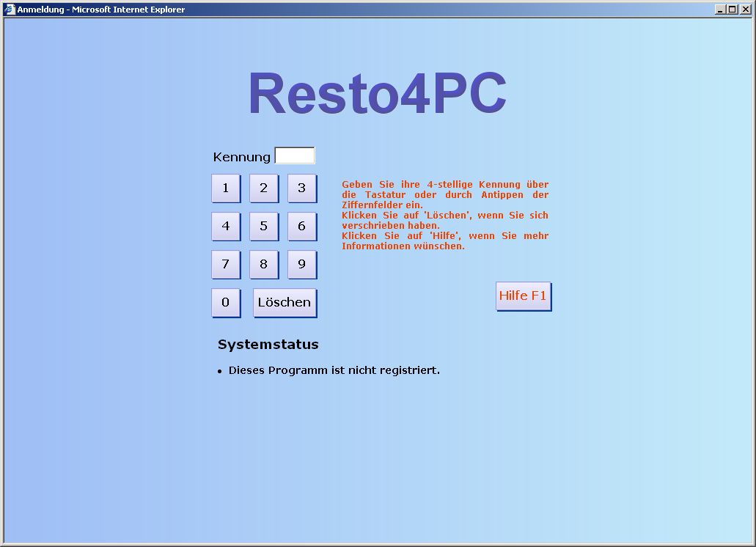Screen dimensions: 756x547
Task: Click the Resto4PC heading
Action: tap(377, 94)
